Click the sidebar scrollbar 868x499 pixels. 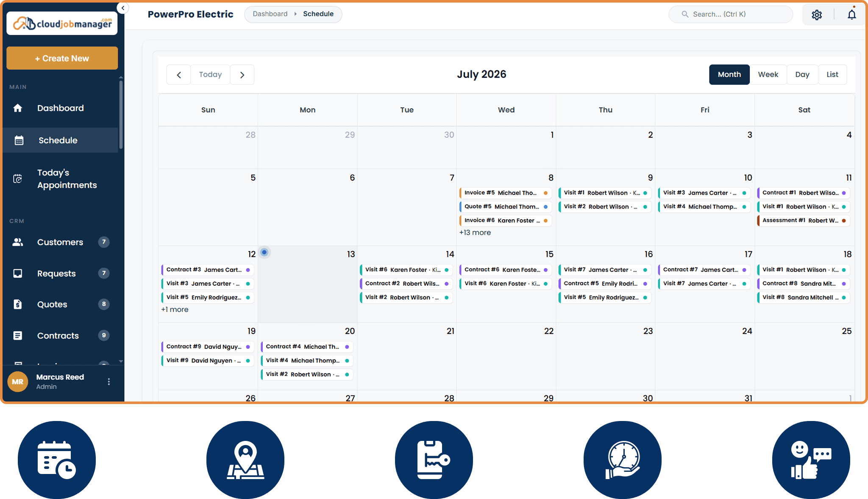coord(121,114)
